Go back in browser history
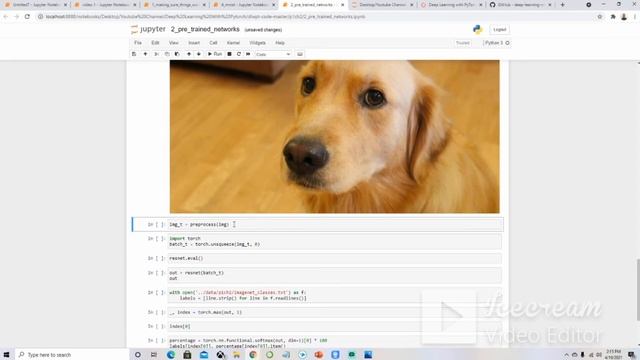The image size is (640, 360). (x=6, y=17)
